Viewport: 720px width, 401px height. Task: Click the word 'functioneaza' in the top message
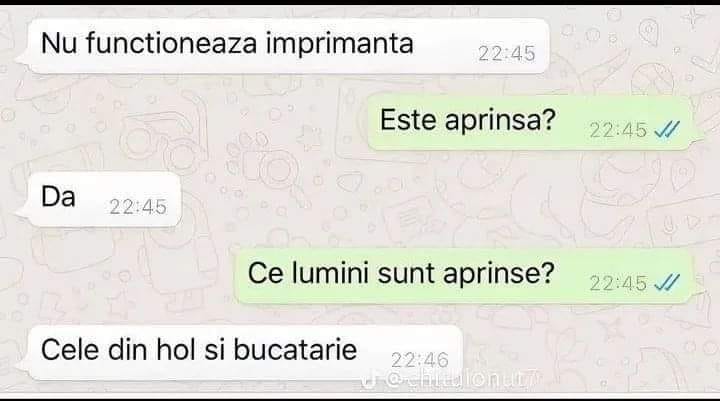pos(171,43)
